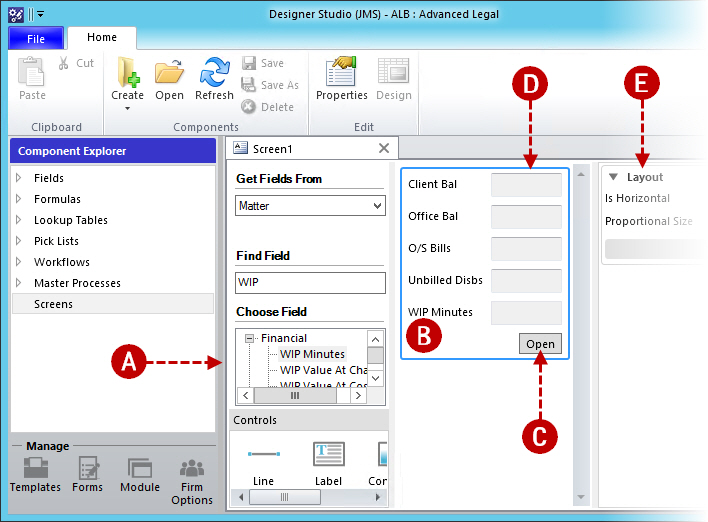Select WIP Minutes in Choose Field tree
The height and width of the screenshot is (522, 708).
pyautogui.click(x=312, y=354)
